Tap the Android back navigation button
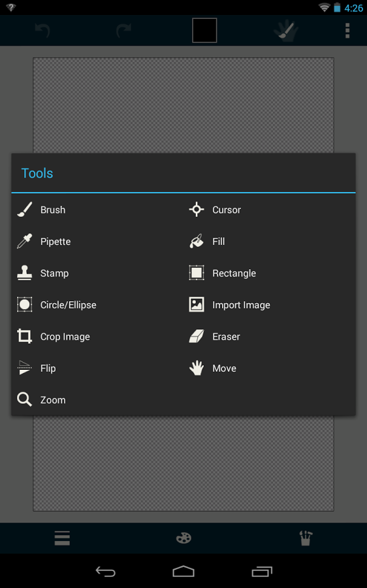 coord(105,572)
